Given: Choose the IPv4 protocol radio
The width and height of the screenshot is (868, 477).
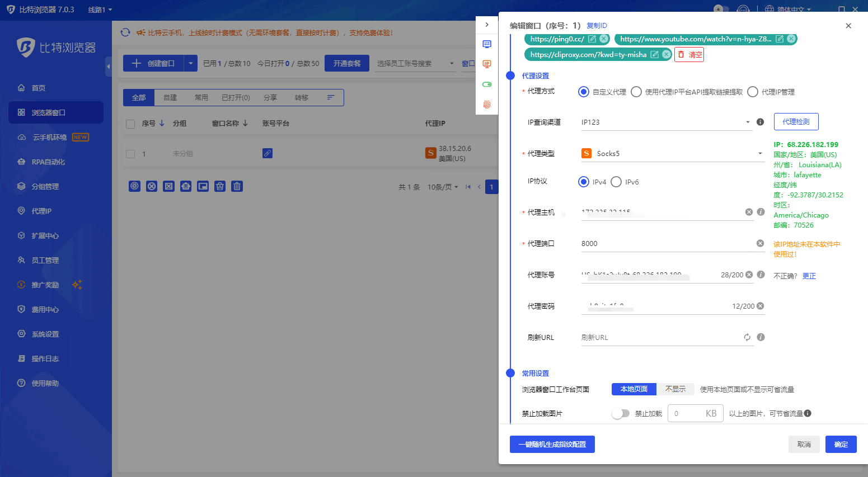Looking at the screenshot, I should coord(584,182).
